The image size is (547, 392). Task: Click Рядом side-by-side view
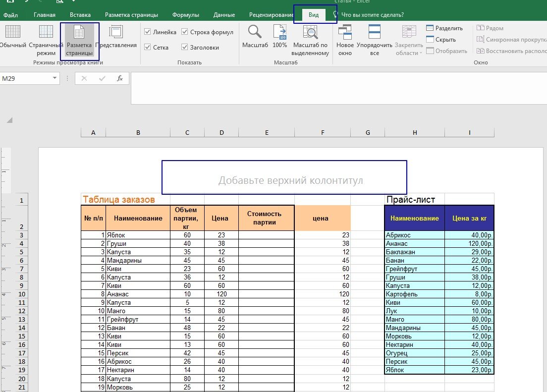[490, 28]
